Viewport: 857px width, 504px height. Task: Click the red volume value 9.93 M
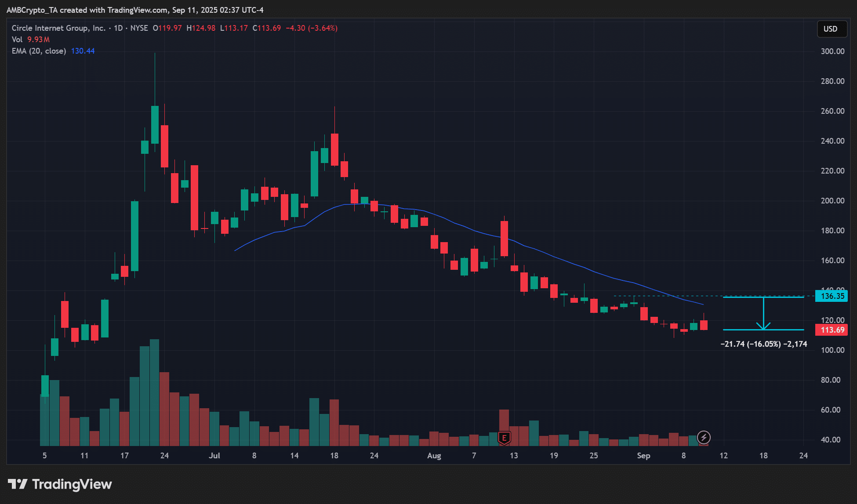[38, 40]
